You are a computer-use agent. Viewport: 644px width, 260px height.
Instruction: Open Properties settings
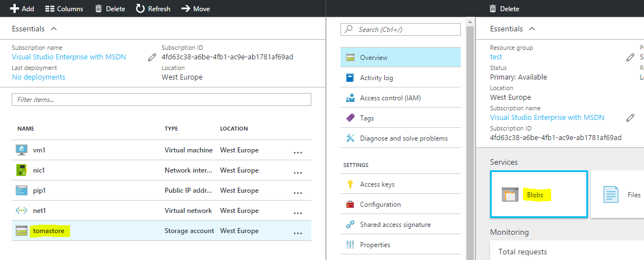pos(400,244)
